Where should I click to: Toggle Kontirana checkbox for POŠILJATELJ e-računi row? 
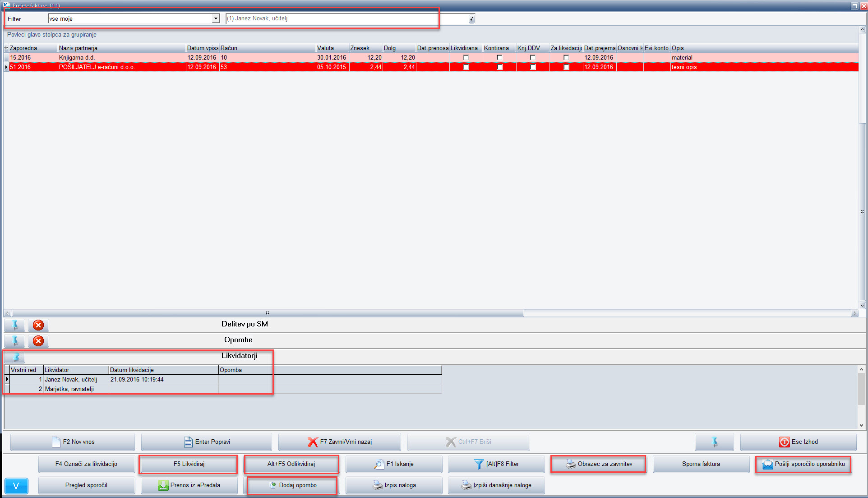coord(499,67)
